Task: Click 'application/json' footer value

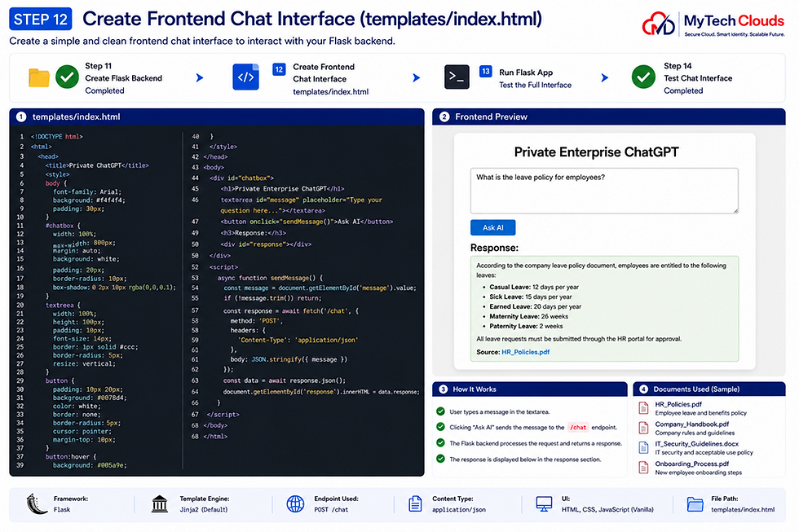Action: [x=458, y=510]
